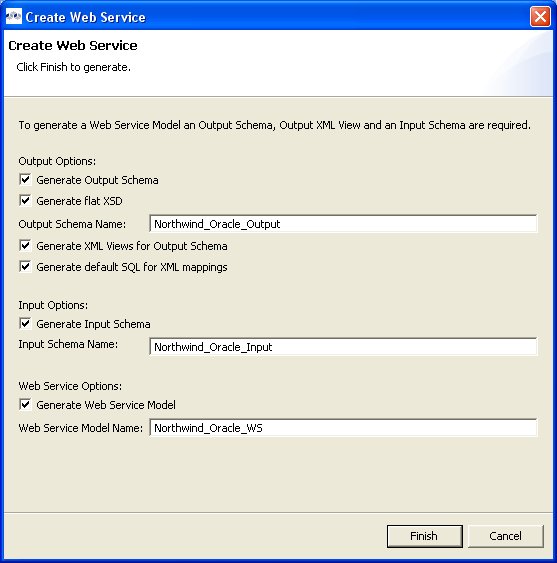Click Finish to generate web service
Viewport: 557px width, 563px height.
(424, 536)
